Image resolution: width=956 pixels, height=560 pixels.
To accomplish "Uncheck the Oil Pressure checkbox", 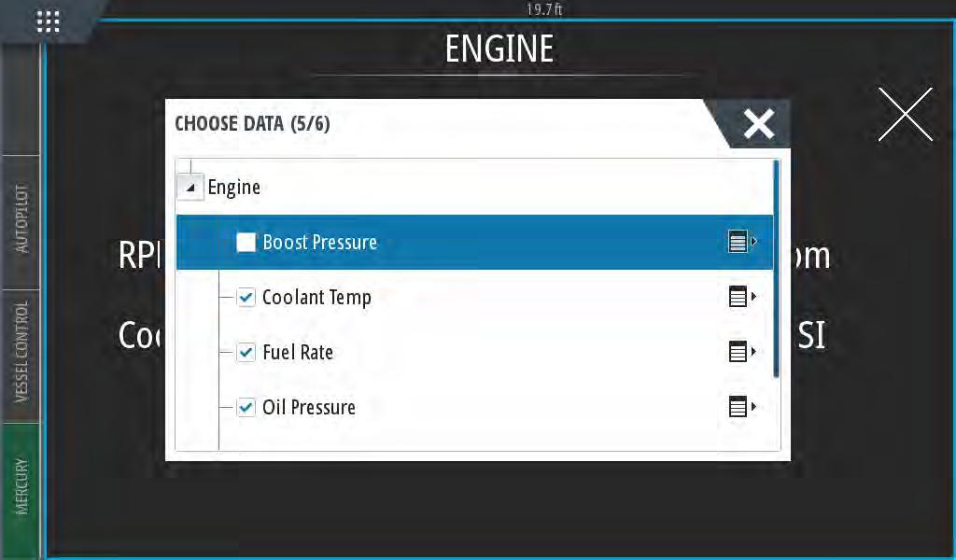I will click(x=246, y=407).
